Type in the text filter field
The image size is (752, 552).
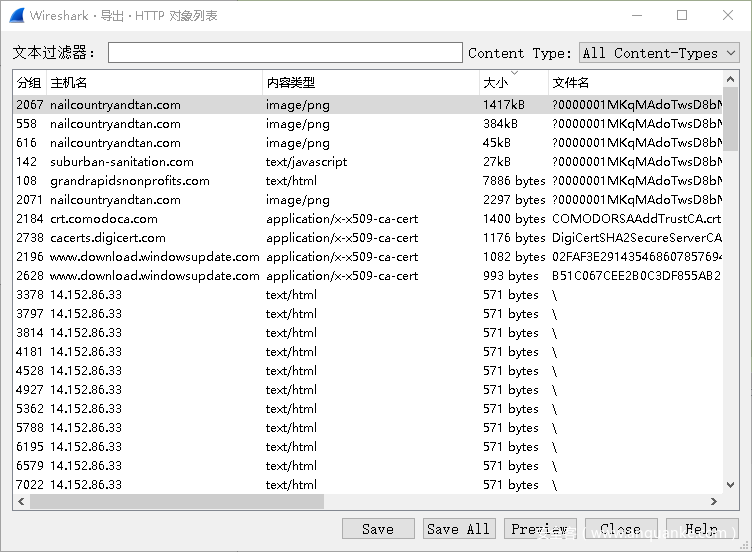pyautogui.click(x=285, y=53)
